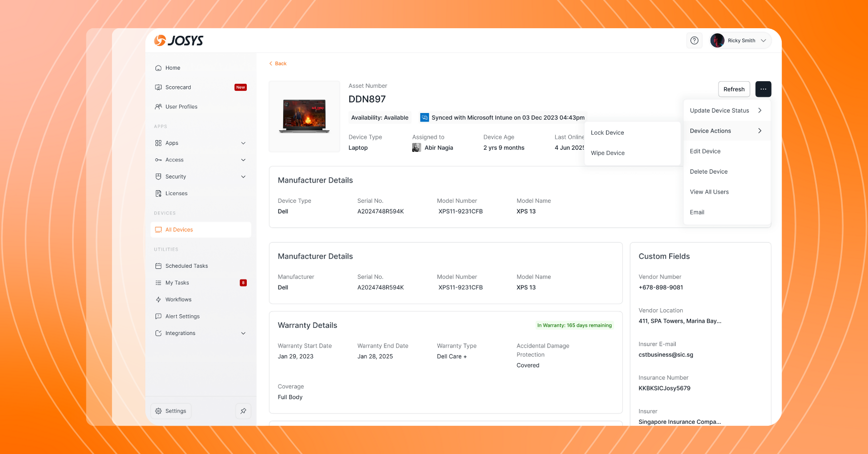The width and height of the screenshot is (868, 454).
Task: Select Lock Device in submenu
Action: [x=632, y=133]
